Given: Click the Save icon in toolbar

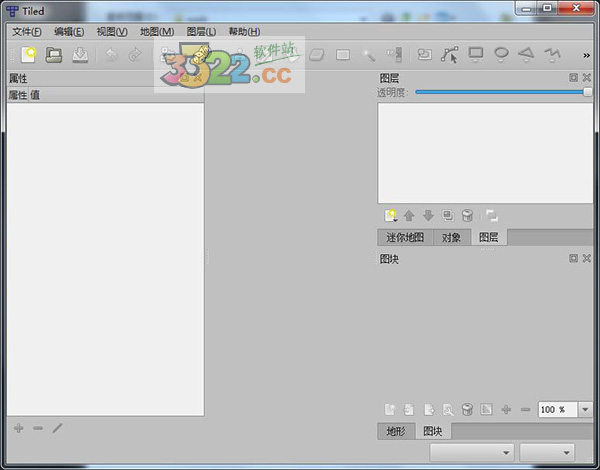Looking at the screenshot, I should (x=80, y=55).
